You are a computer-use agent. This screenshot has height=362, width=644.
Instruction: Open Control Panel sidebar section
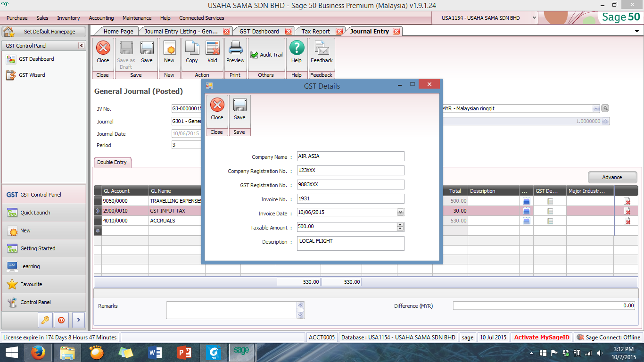coord(44,302)
